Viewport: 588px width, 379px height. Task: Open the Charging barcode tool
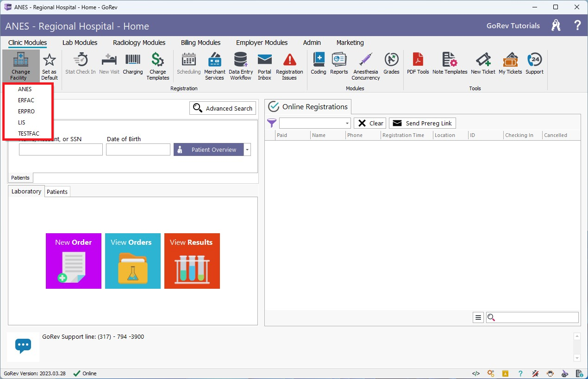[x=133, y=64]
